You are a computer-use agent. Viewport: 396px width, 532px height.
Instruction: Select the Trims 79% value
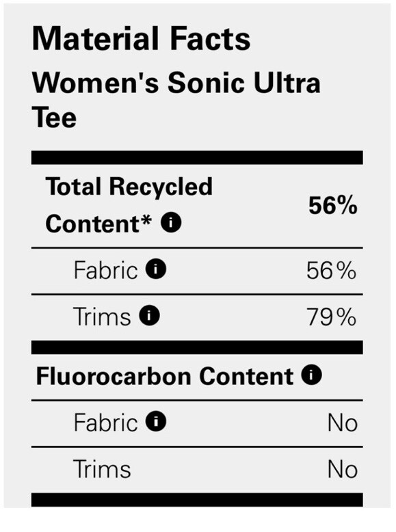click(331, 317)
